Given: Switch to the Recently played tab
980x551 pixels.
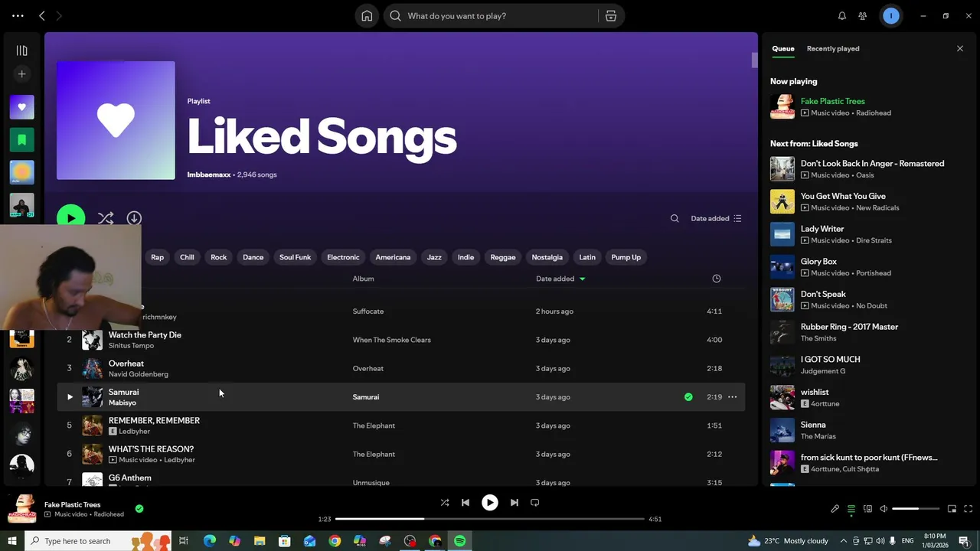Looking at the screenshot, I should [833, 49].
